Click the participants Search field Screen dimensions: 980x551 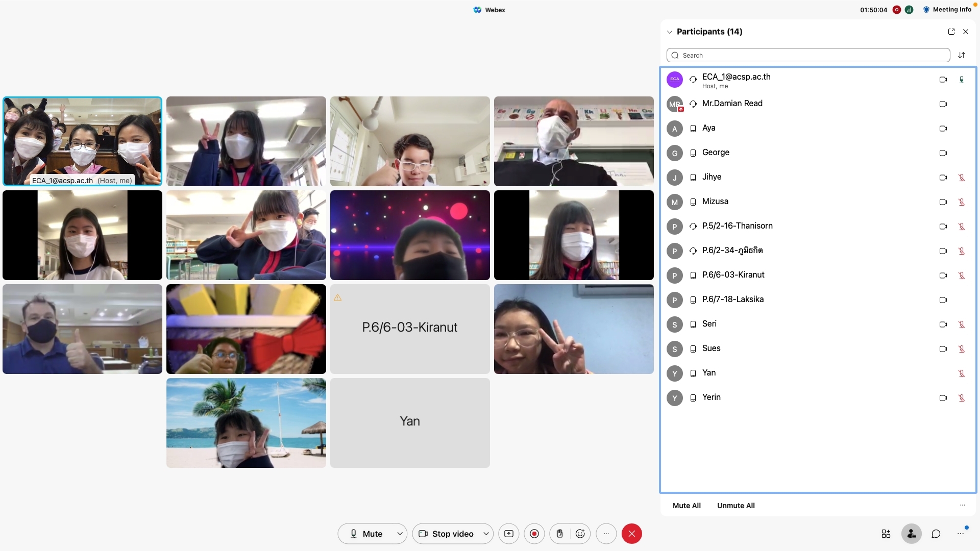point(808,55)
